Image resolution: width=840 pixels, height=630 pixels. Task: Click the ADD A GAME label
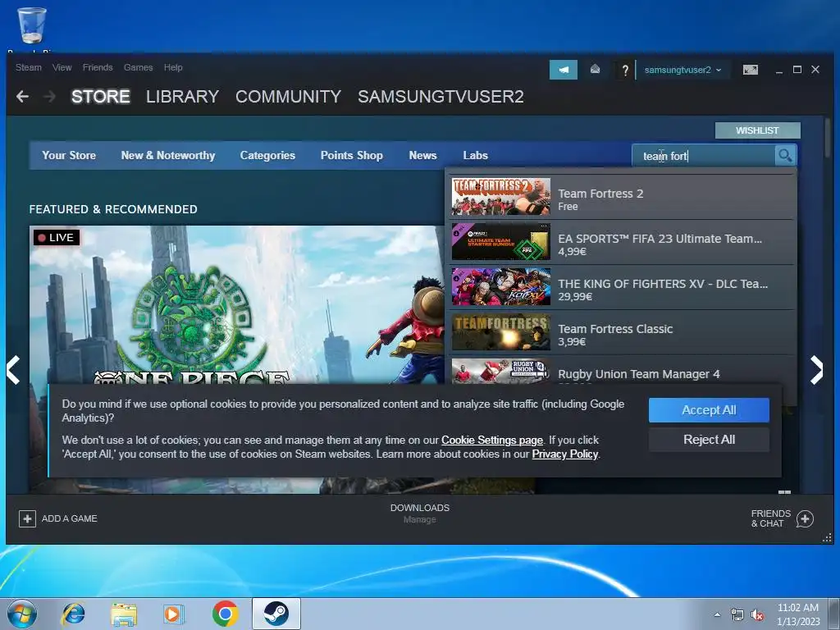(70, 518)
